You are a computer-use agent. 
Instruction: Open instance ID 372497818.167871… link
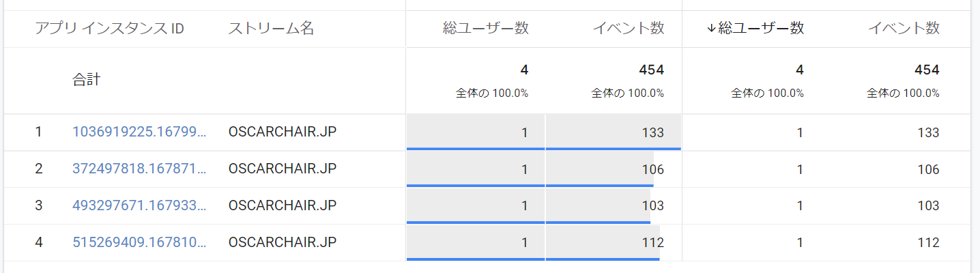tap(139, 169)
